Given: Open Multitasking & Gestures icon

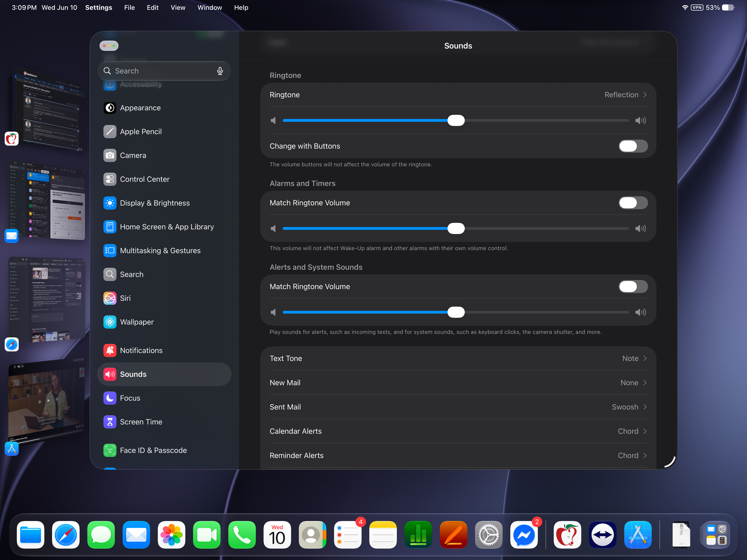Looking at the screenshot, I should click(110, 250).
